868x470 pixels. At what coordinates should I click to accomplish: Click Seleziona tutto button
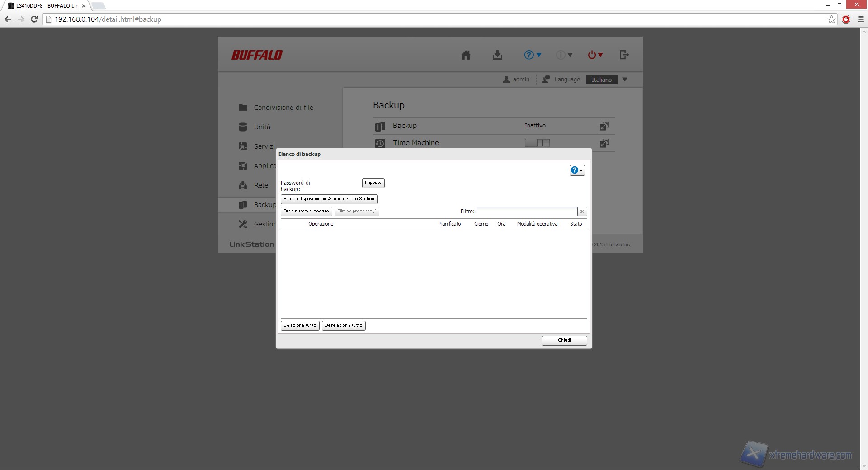pyautogui.click(x=300, y=325)
